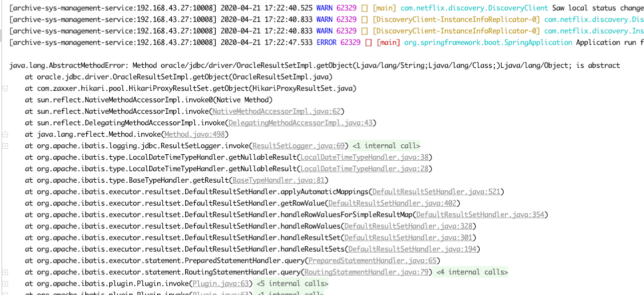Viewport: 644px width, 295px height.
Task: Jump to PreparedStatementHandler.java:65
Action: click(372, 261)
